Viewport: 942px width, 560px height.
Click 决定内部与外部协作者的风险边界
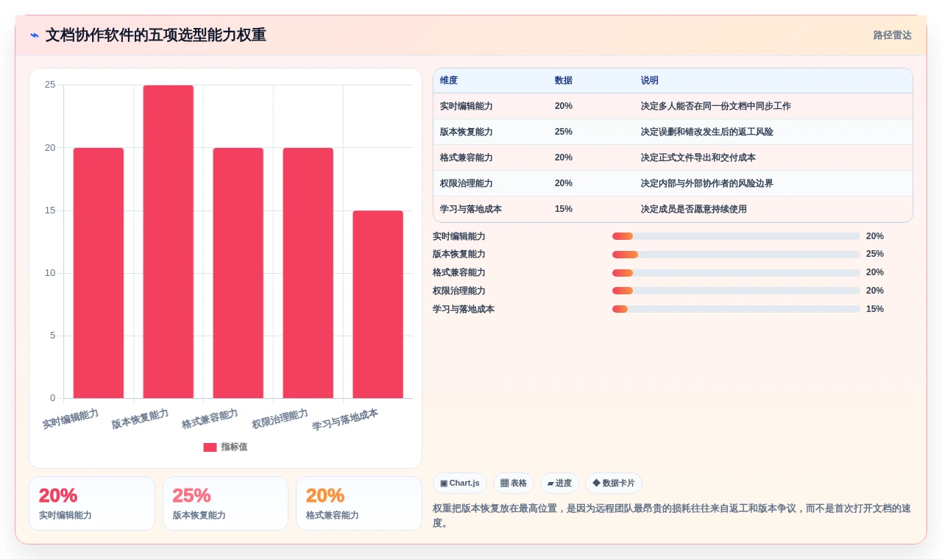point(707,184)
